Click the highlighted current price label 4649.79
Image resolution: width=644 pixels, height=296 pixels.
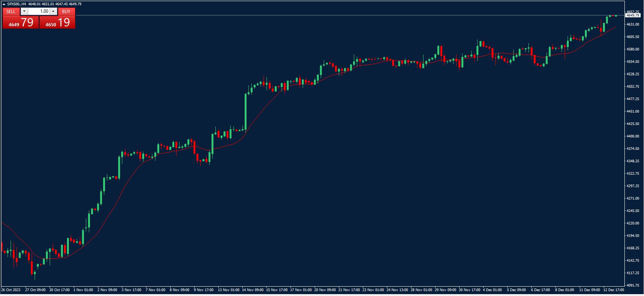633,15
